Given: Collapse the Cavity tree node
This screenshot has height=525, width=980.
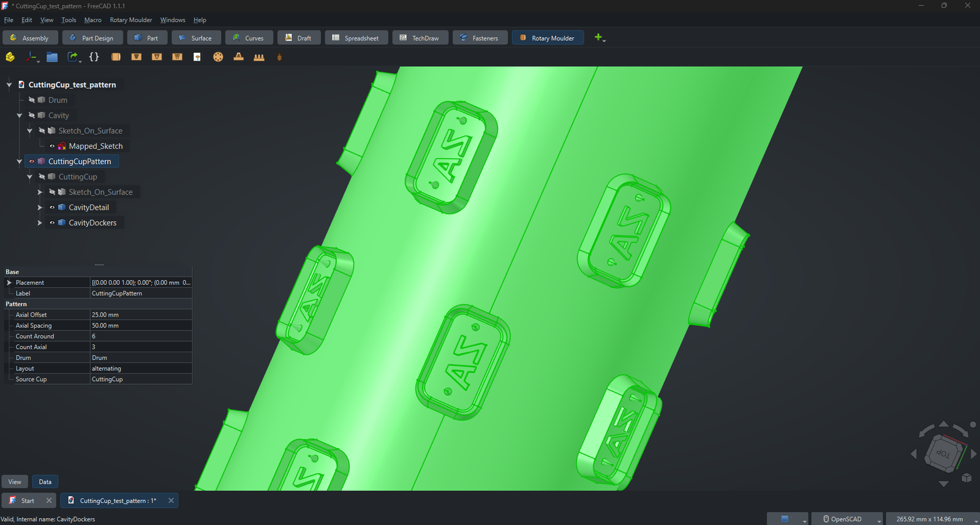Looking at the screenshot, I should [x=20, y=115].
